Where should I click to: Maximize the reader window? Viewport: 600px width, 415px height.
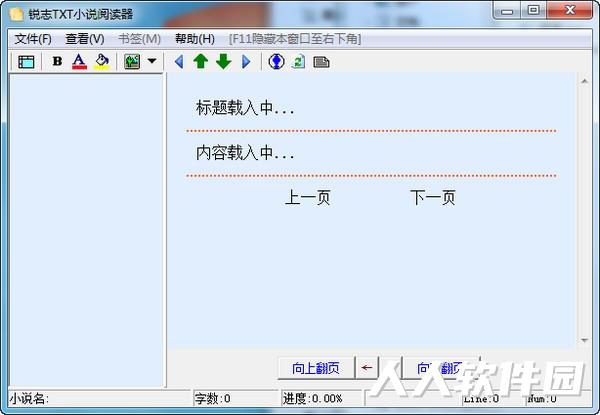point(533,11)
